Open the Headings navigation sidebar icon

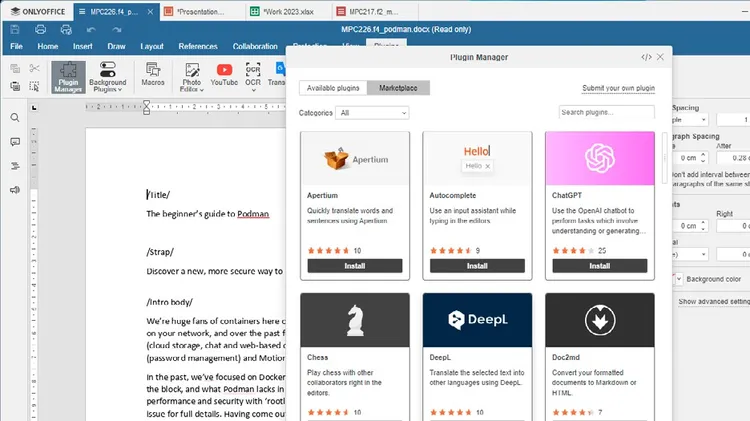(15, 166)
